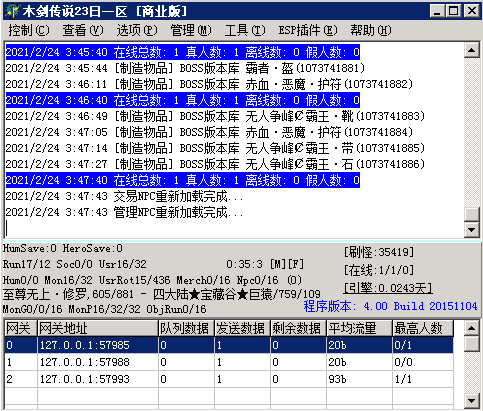The width and height of the screenshot is (483, 411).
Task: Click the [引擎:0.0243天] underlined link
Action: [388, 288]
